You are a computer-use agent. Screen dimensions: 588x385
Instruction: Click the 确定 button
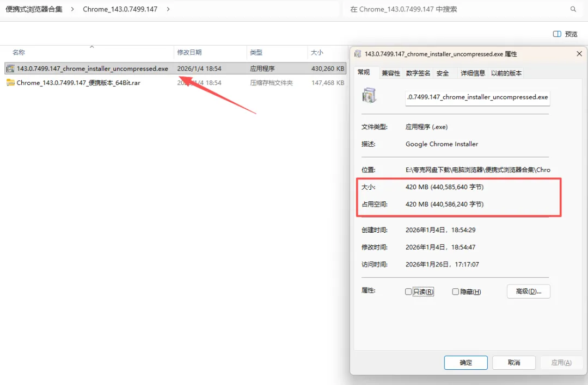pos(465,363)
